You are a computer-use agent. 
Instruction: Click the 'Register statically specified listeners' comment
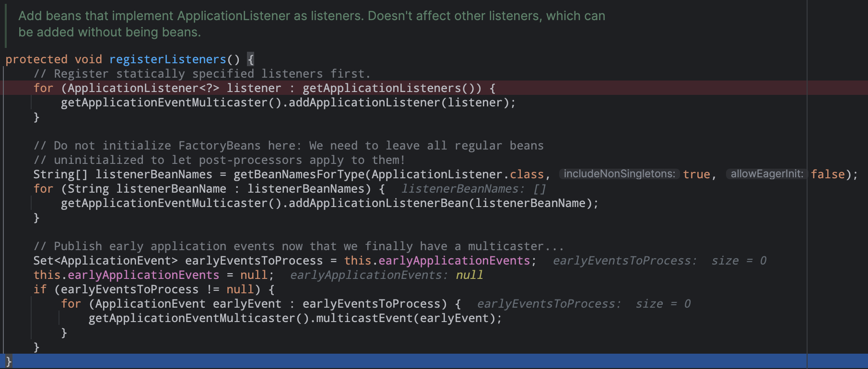pos(202,74)
